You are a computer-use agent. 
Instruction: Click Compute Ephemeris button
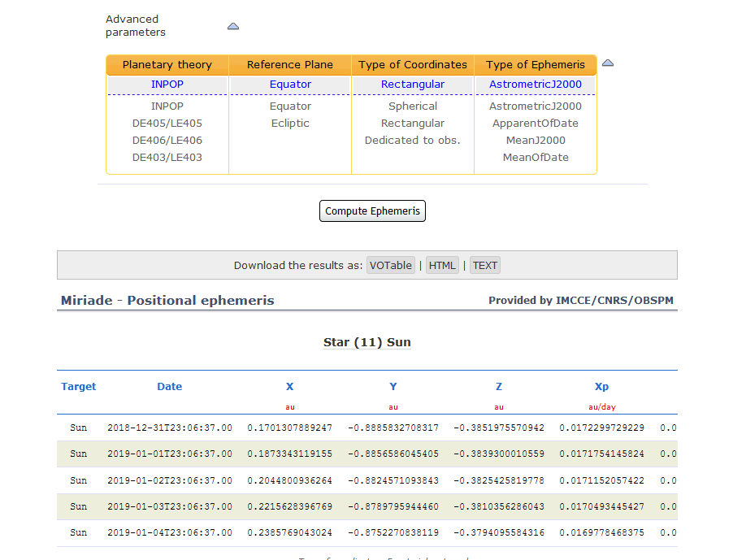(372, 211)
